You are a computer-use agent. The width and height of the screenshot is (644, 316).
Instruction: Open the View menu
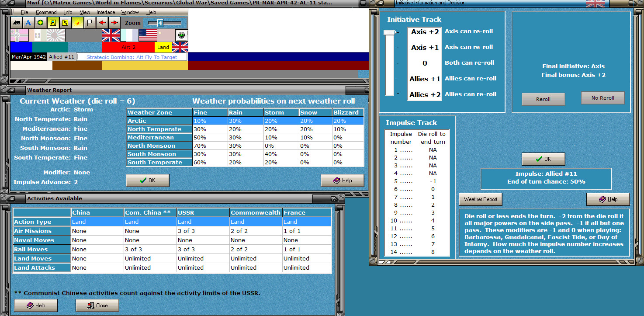[x=85, y=12]
